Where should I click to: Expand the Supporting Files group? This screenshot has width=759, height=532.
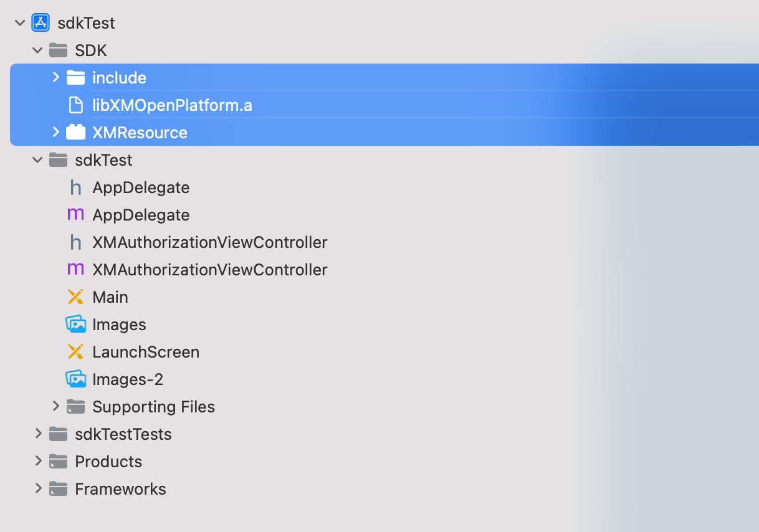point(55,406)
